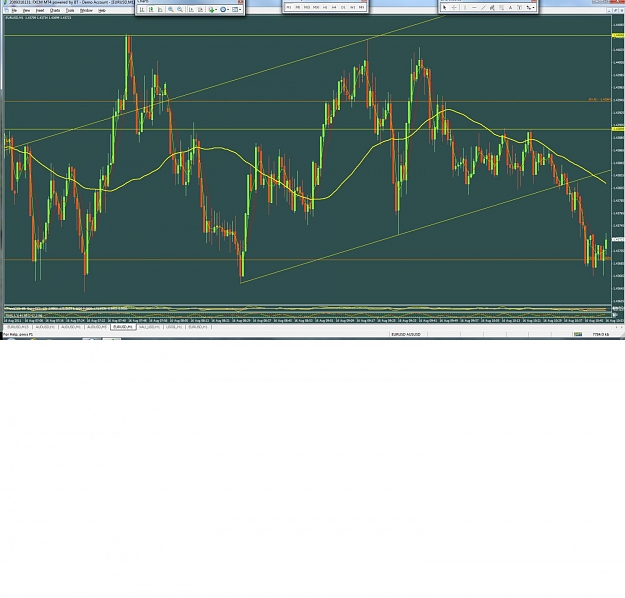Close the timeframes floating toolbar
This screenshot has height=598, width=625.
pos(364,1)
